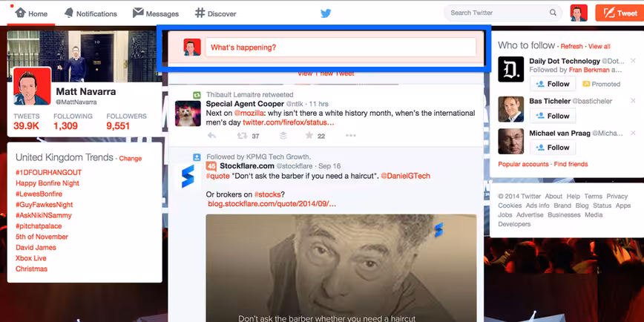This screenshot has width=644, height=322.
Task: Follow Michael van Praag
Action: click(553, 148)
